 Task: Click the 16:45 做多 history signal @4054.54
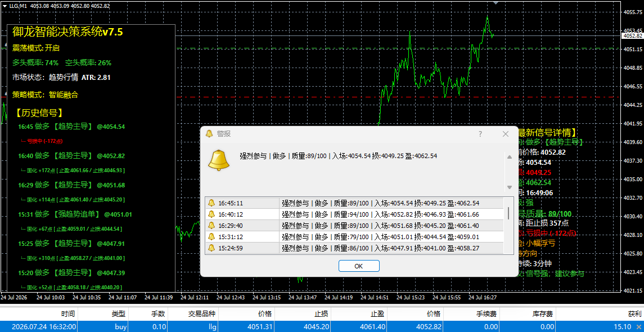point(71,127)
